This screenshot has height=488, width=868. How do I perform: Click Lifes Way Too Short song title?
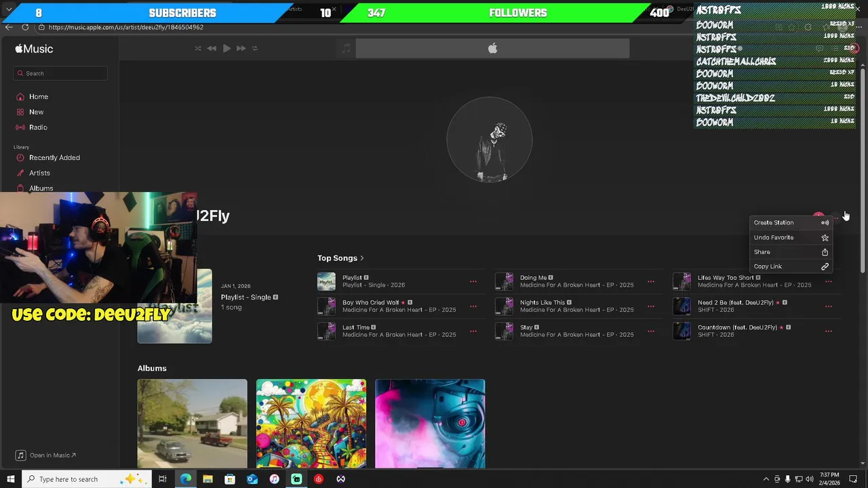click(726, 278)
